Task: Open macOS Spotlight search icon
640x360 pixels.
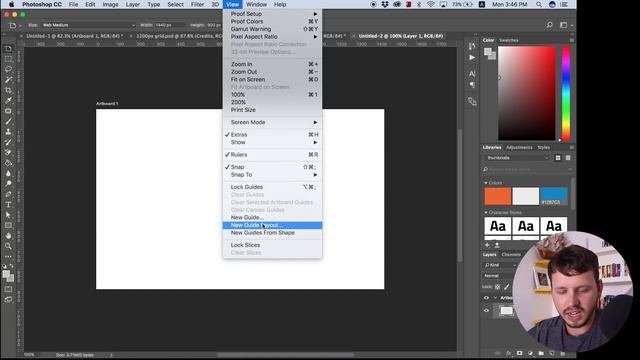Action: tap(539, 4)
